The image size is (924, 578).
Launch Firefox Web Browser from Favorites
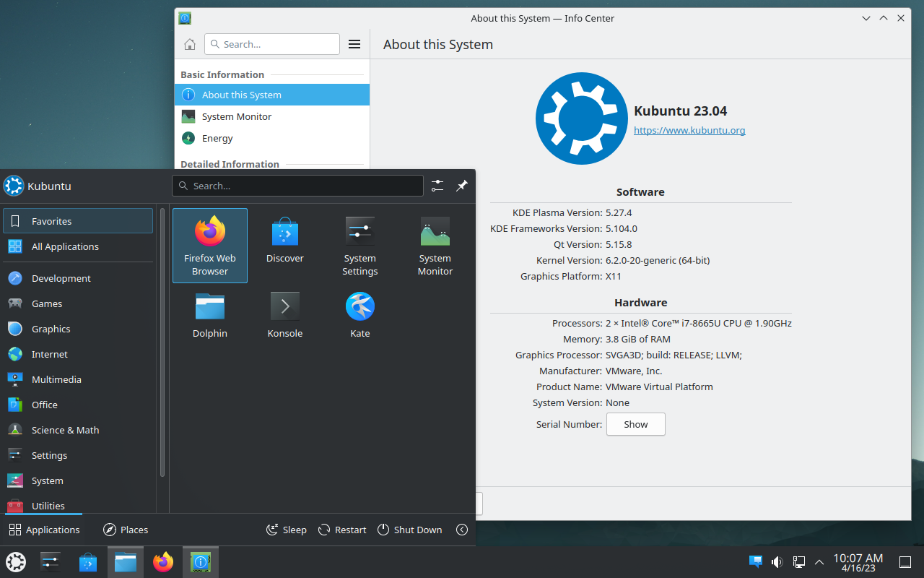tap(210, 245)
